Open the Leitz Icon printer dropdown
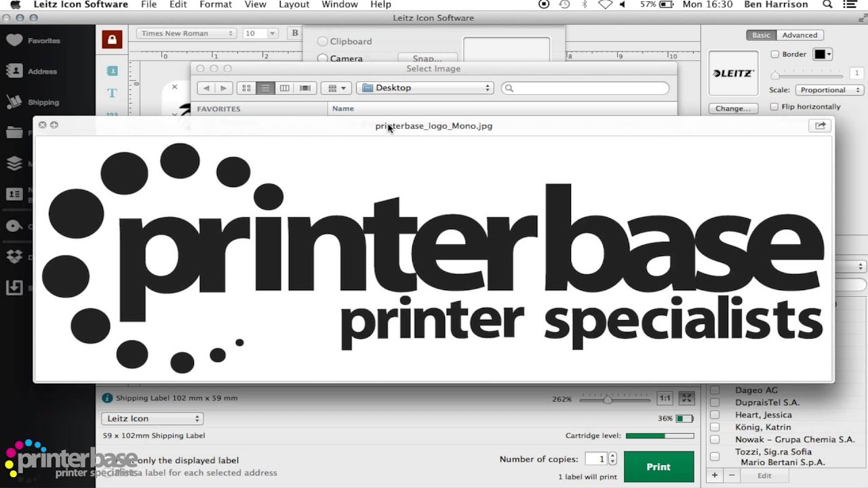This screenshot has width=868, height=488. [151, 418]
